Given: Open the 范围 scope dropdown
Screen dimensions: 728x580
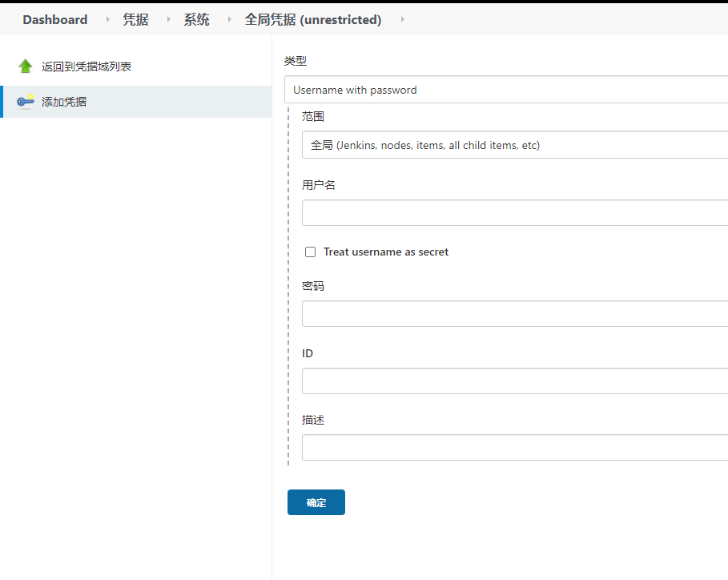Looking at the screenshot, I should tap(514, 145).
